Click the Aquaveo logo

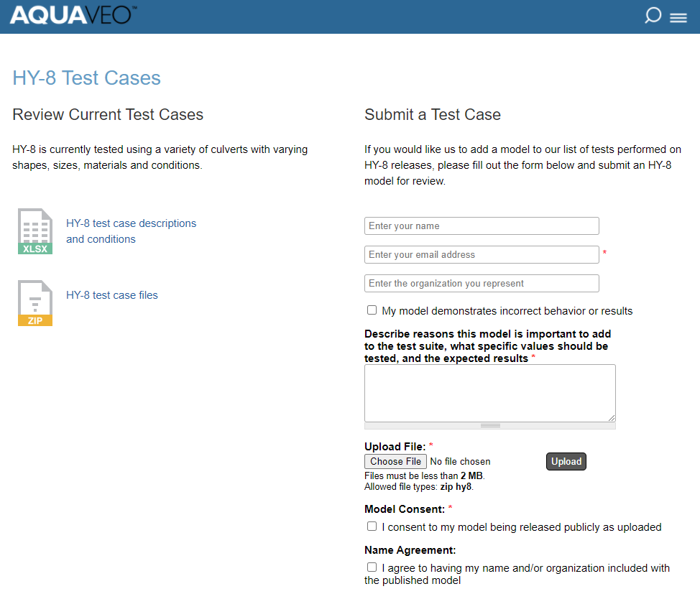coord(73,15)
